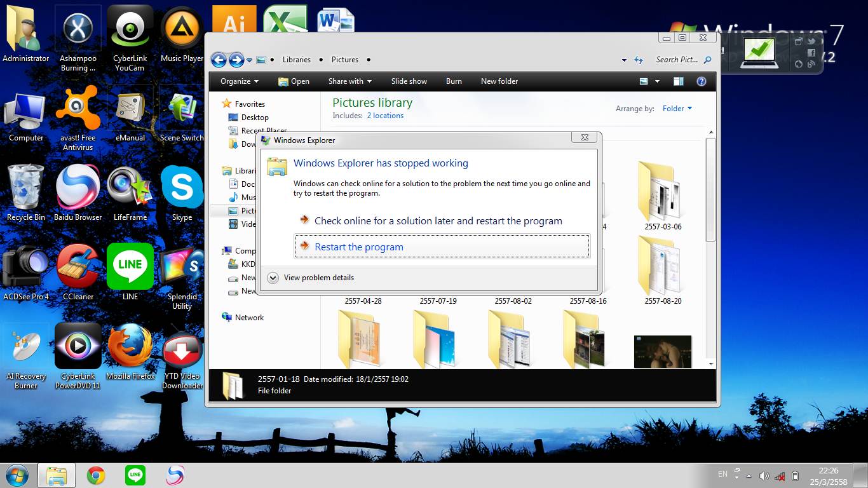Launch Ashampoo Burning desktop shortcut
868x488 pixels.
pyautogui.click(x=78, y=38)
